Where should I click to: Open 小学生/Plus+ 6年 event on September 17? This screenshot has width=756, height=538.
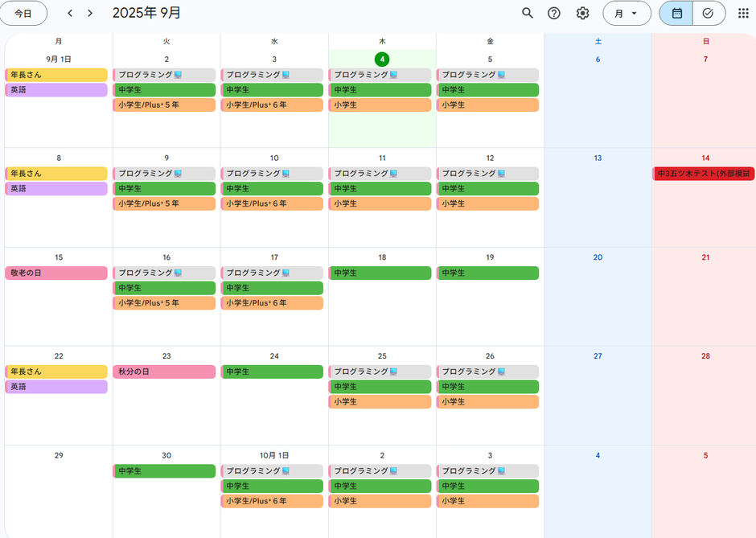point(272,302)
